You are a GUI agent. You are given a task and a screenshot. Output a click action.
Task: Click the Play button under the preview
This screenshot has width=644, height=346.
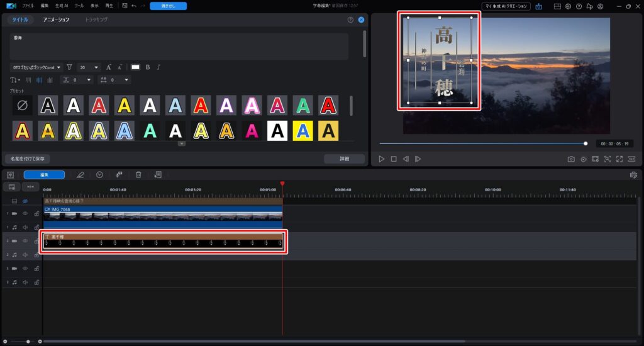pos(382,159)
